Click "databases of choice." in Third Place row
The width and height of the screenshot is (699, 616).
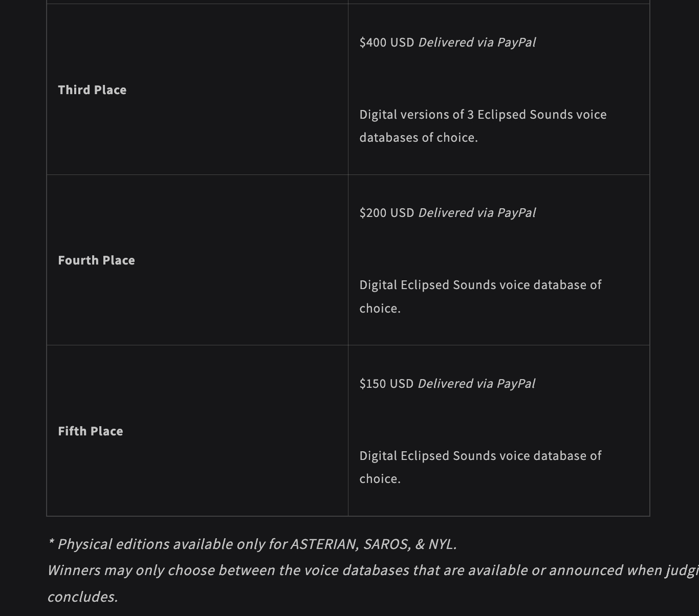coord(419,138)
